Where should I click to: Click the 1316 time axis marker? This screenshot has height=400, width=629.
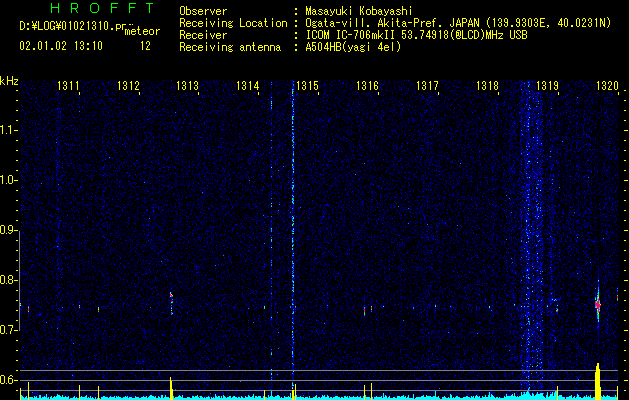[367, 85]
